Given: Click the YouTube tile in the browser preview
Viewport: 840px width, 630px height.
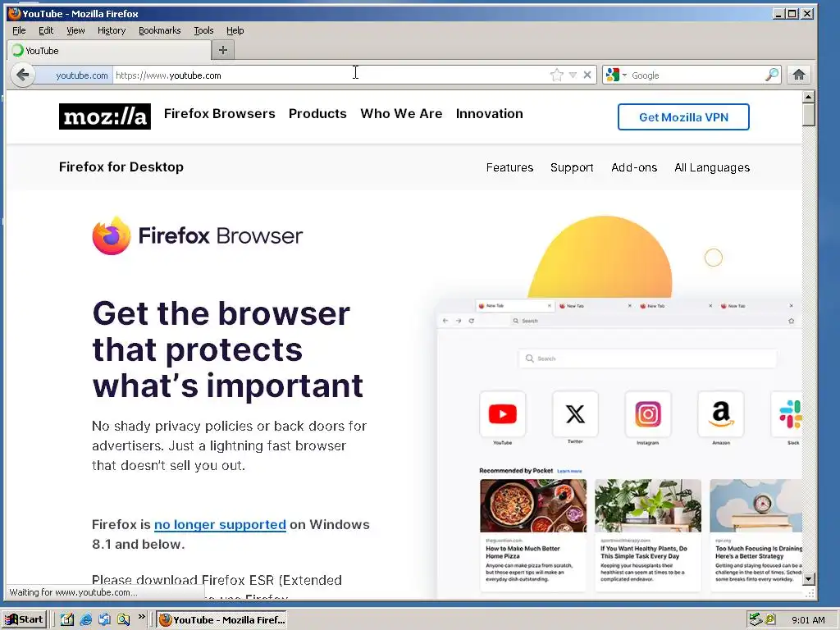Looking at the screenshot, I should click(x=503, y=414).
